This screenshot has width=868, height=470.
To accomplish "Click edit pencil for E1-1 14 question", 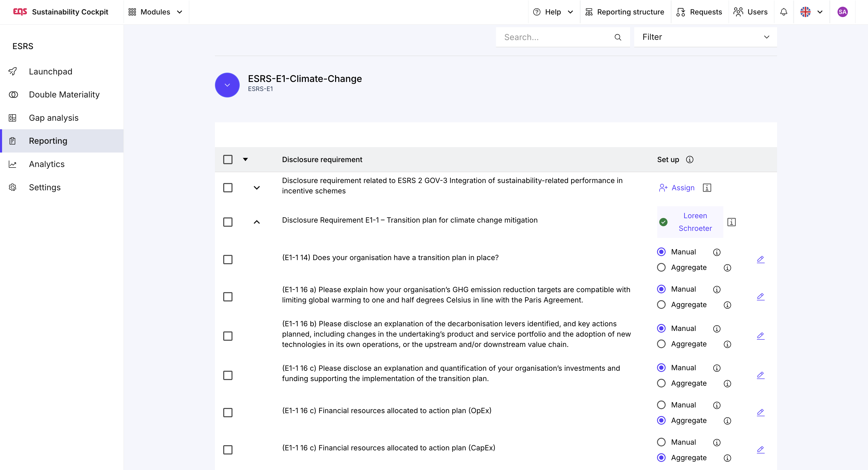I will (761, 259).
